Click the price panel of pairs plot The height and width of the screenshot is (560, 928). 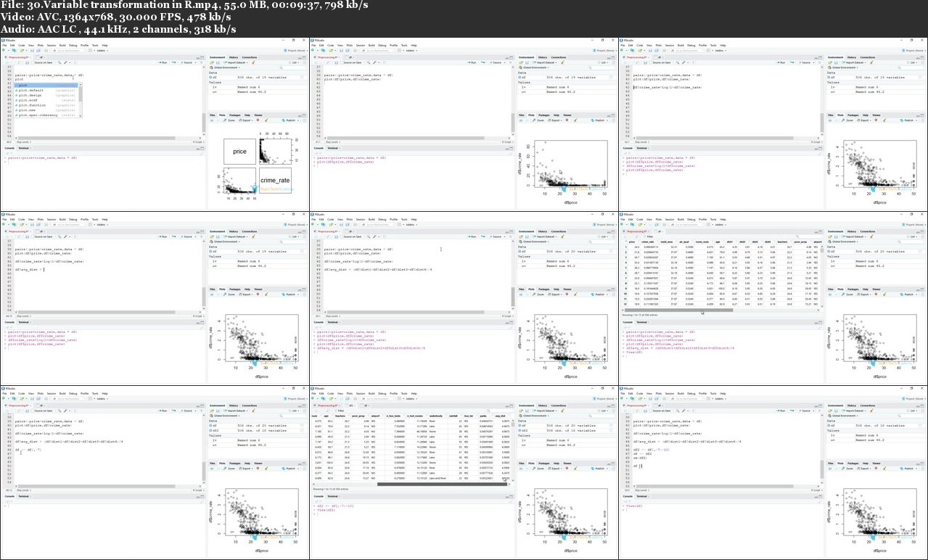coord(239,151)
